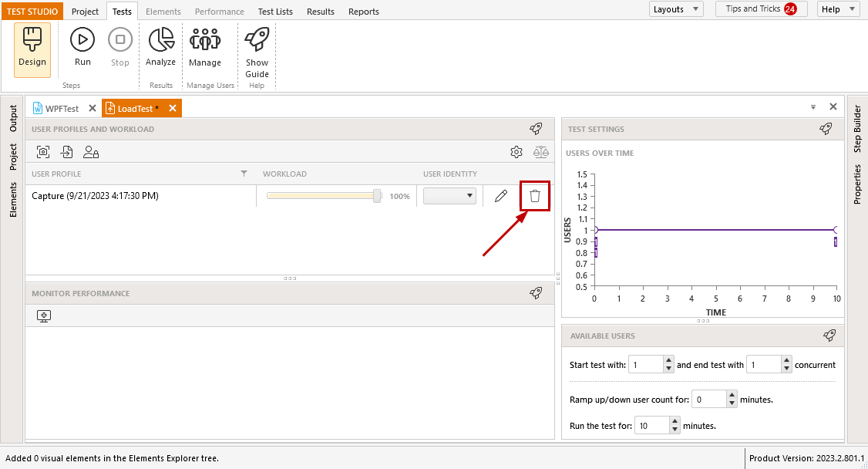This screenshot has height=469, width=868.
Task: Increase ramp up/down minutes
Action: (732, 396)
